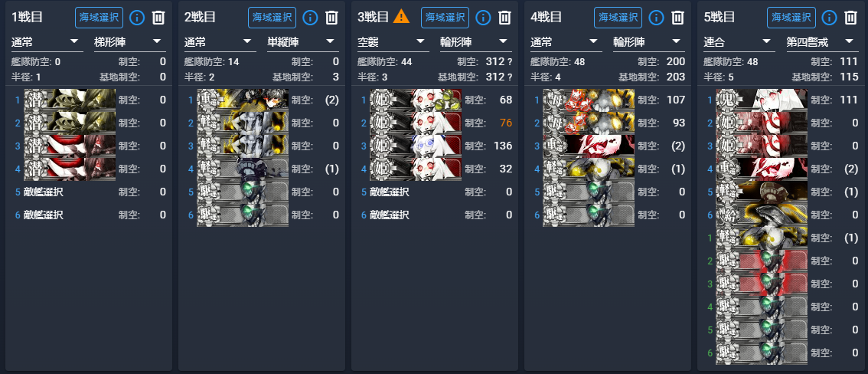Delete battle 1 with trash icon

tap(158, 18)
